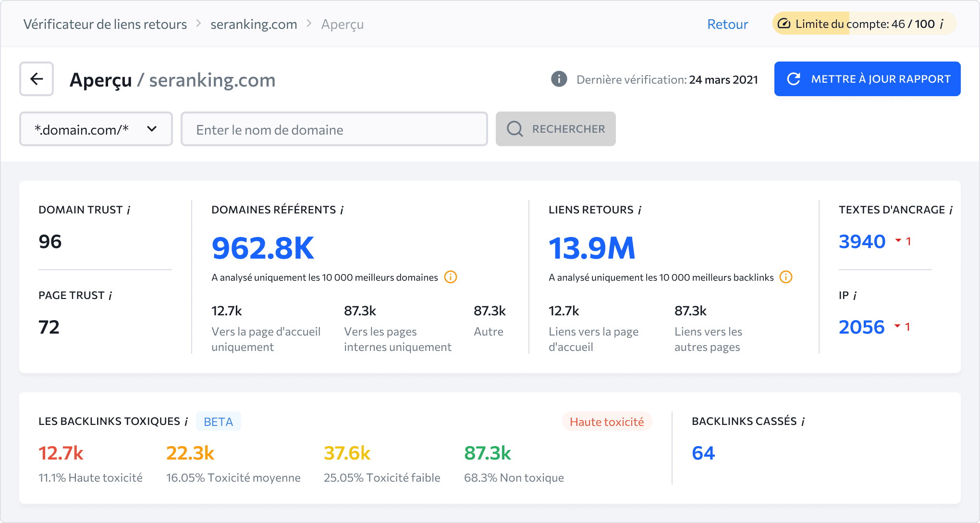This screenshot has width=980, height=523.
Task: Click the BETA badge
Action: pyautogui.click(x=219, y=422)
